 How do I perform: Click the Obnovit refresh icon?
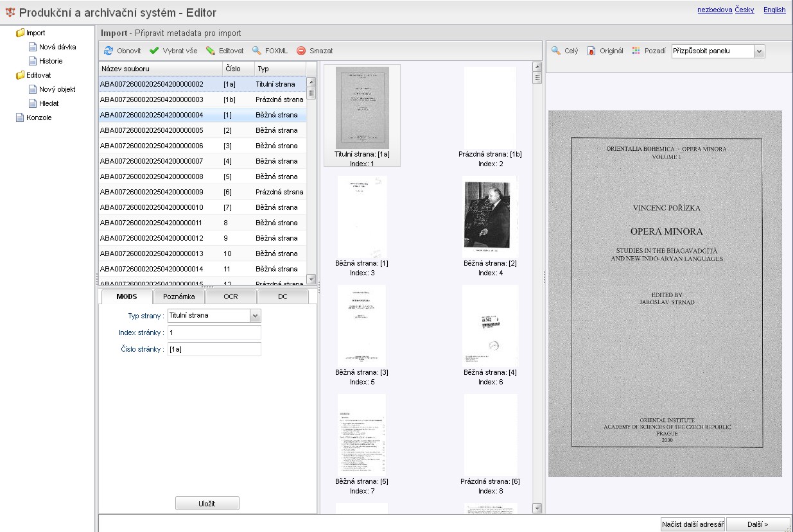point(109,51)
